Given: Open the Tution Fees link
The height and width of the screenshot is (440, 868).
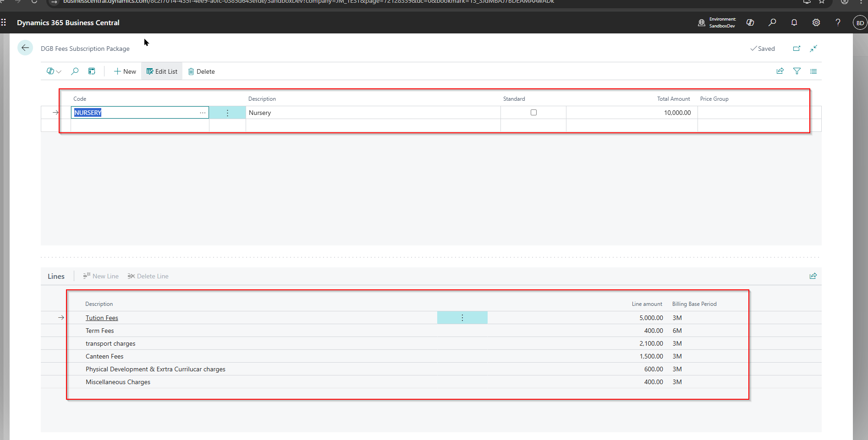Looking at the screenshot, I should (x=102, y=318).
